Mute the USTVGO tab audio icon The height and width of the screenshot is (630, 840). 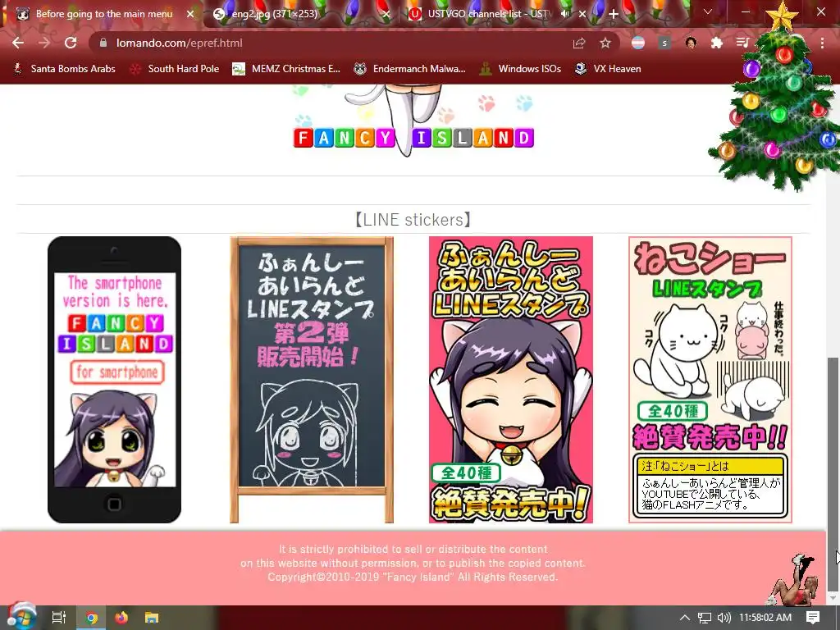click(x=564, y=14)
